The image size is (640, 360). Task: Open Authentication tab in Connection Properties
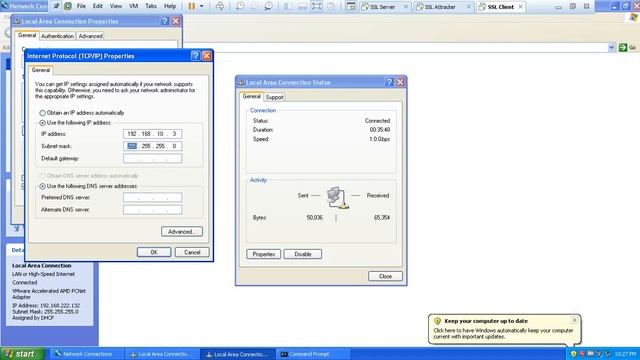coord(57,36)
